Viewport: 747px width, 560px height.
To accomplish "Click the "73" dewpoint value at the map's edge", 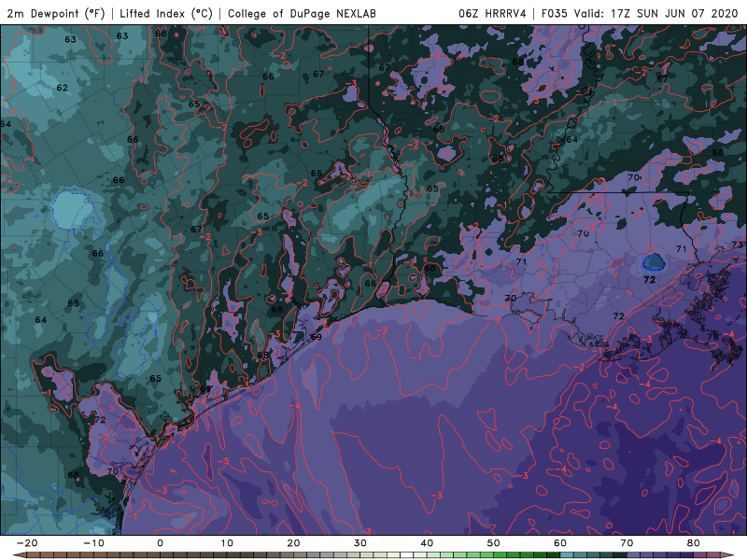I will pos(737,245).
